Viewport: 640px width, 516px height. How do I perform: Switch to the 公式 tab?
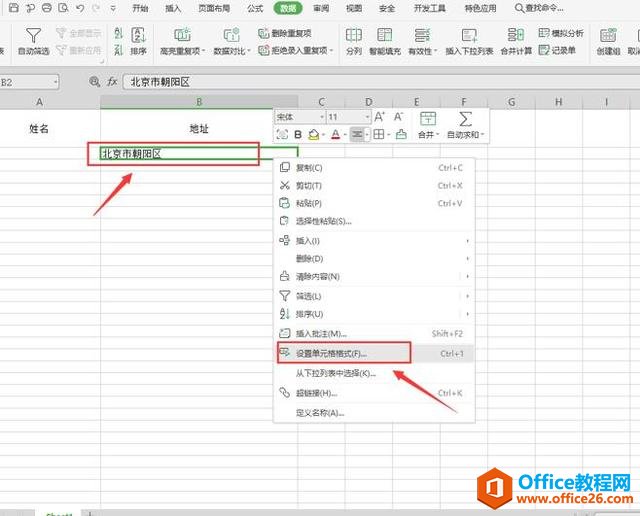click(255, 8)
